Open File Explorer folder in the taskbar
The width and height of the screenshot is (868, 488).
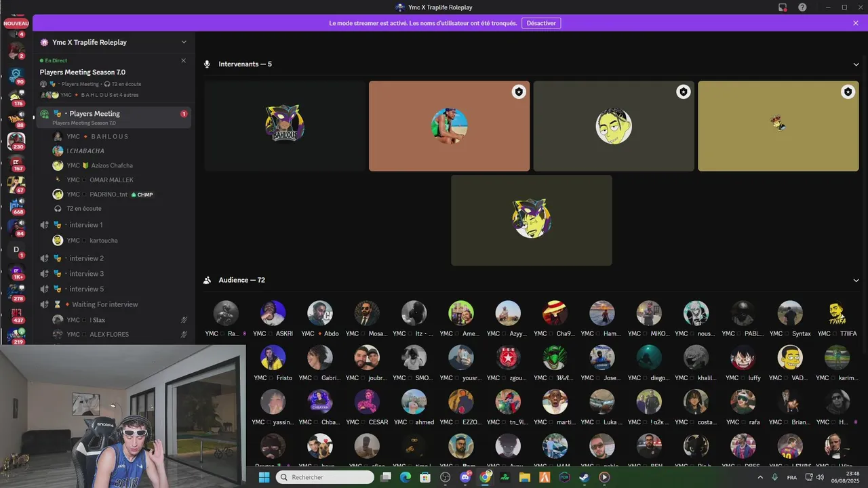click(x=524, y=477)
